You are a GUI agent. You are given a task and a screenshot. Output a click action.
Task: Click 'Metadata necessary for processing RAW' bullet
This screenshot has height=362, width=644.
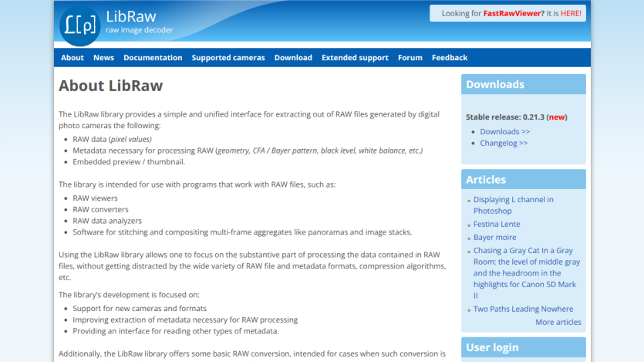pyautogui.click(x=248, y=151)
